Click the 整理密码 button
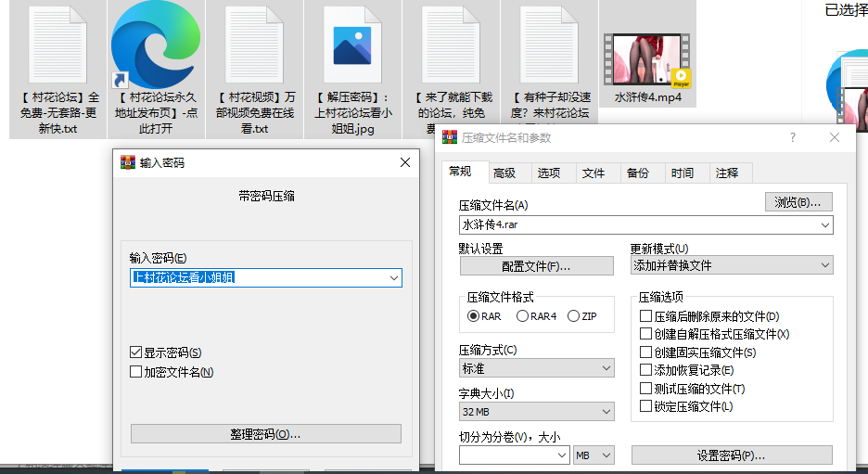The width and height of the screenshot is (868, 474). (266, 433)
